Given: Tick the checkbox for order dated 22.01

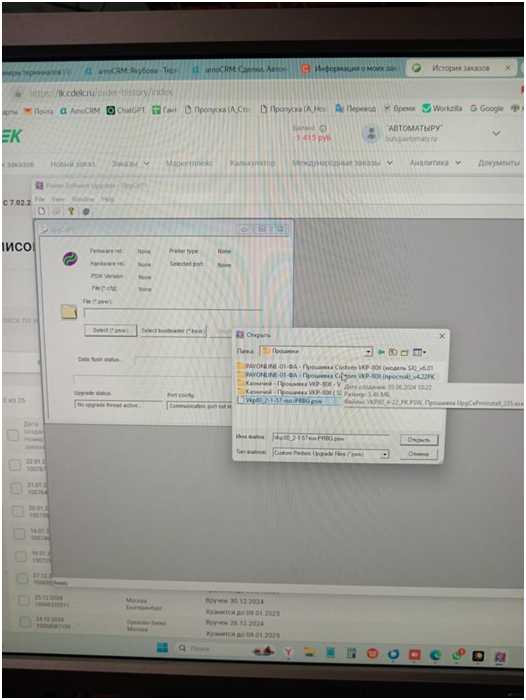Looking at the screenshot, I should [x=15, y=465].
